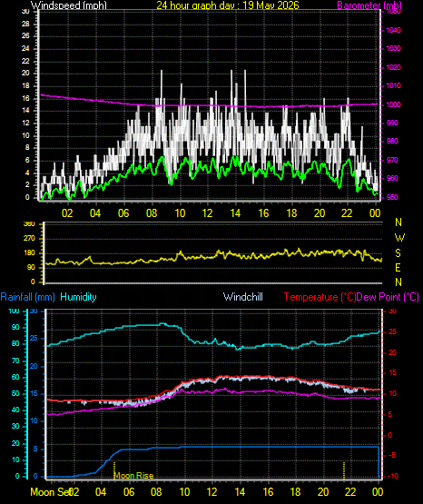Click the '28' windspeed axis value
Screen dimensions: 423x504
pos(25,25)
